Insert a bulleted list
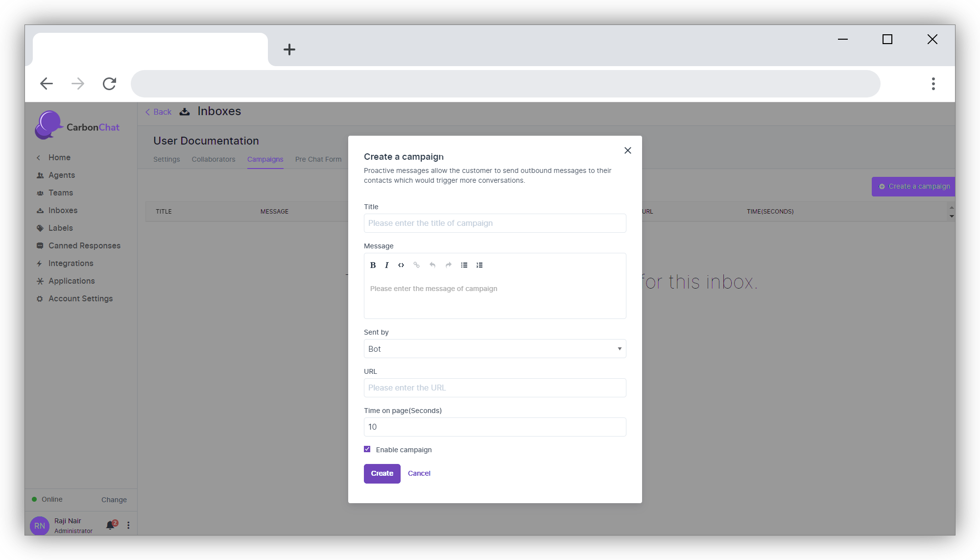The image size is (980, 560). click(x=464, y=265)
